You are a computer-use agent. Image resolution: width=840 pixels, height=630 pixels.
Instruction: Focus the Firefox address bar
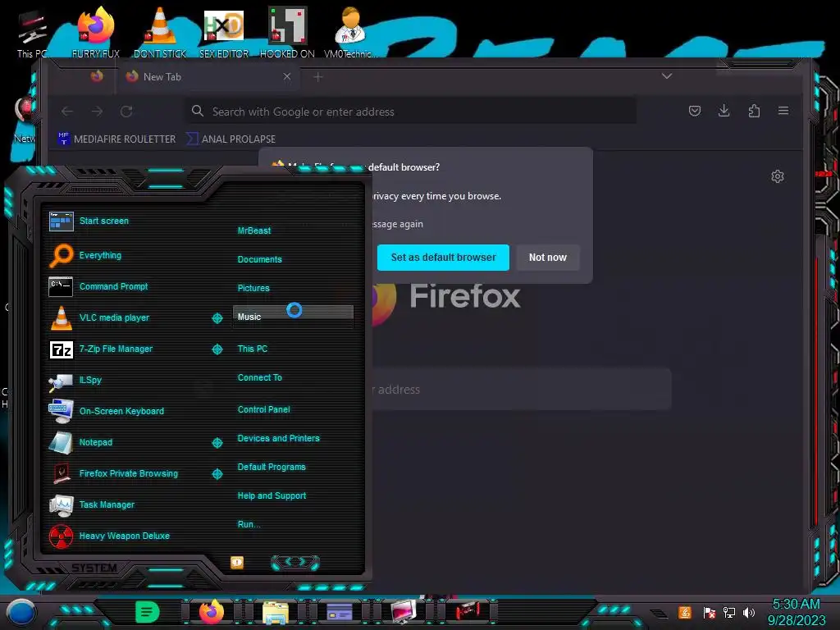coord(412,112)
